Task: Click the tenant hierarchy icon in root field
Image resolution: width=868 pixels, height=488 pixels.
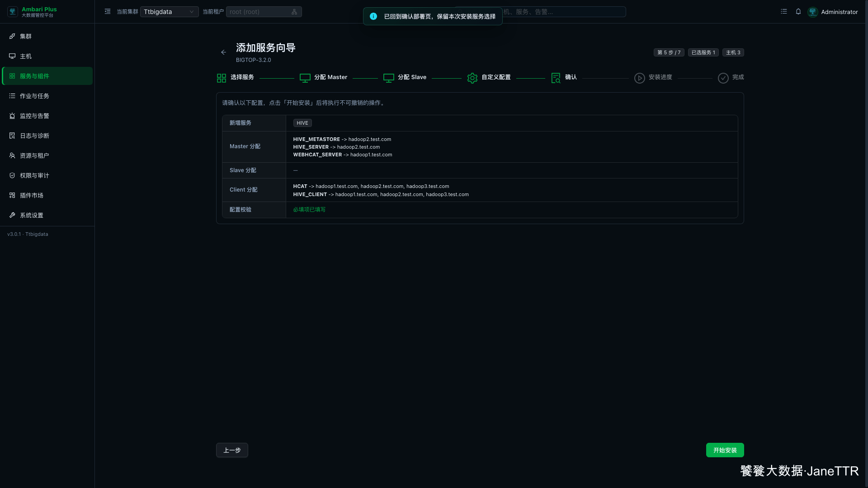Action: (294, 12)
